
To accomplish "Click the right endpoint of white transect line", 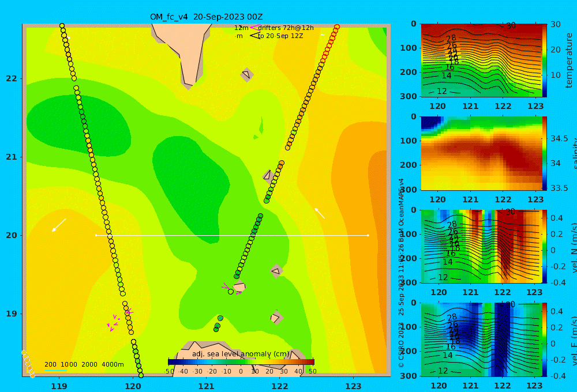I will 368,235.
